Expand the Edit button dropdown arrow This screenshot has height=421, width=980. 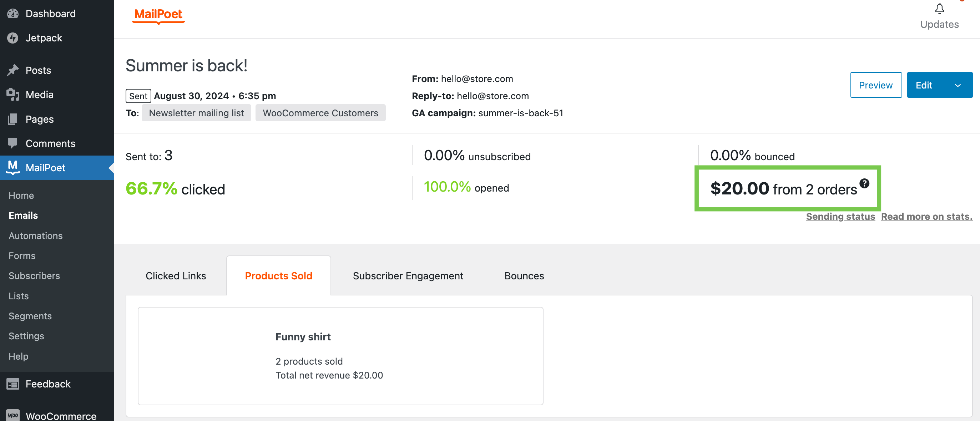coord(958,85)
